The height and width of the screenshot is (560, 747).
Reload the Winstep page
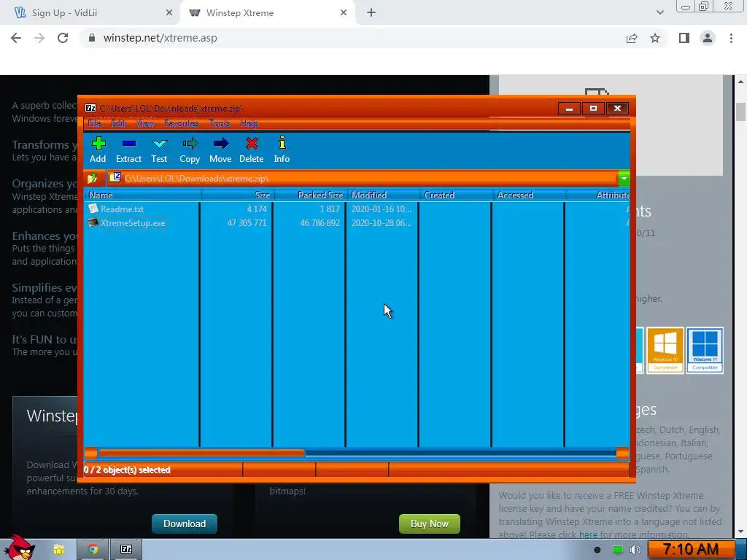[63, 38]
